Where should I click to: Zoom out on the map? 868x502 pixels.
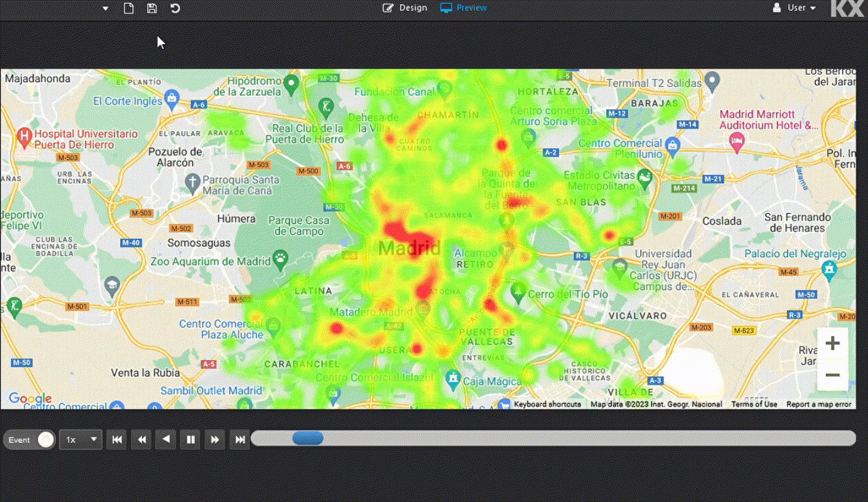pos(833,375)
